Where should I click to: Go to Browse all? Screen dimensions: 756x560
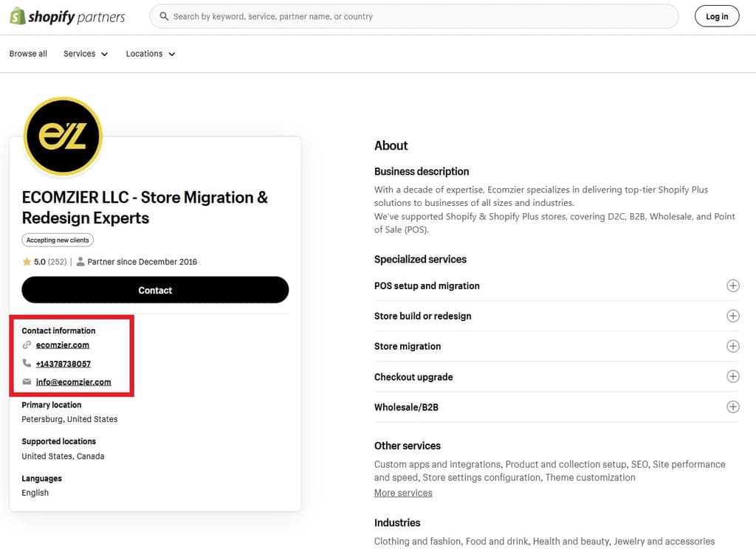click(x=28, y=54)
